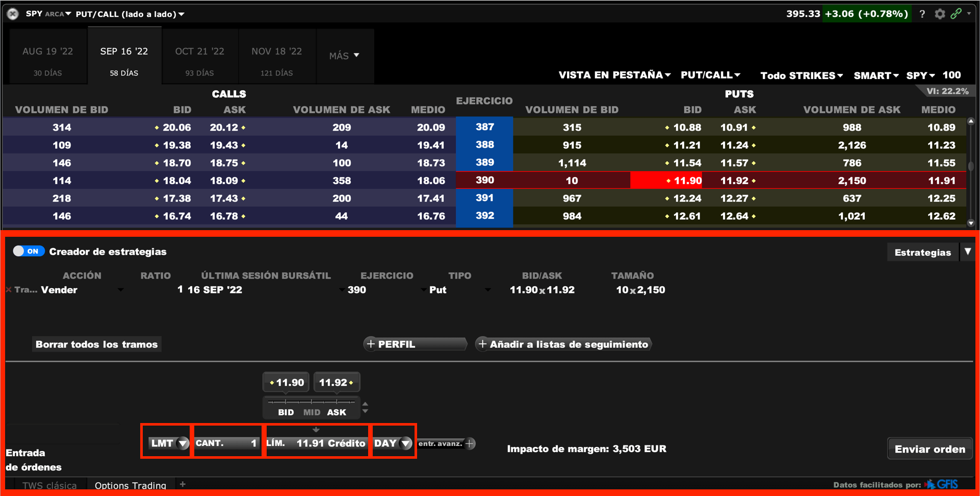Click the highlighted put bid 11.90
980x496 pixels.
[667, 180]
